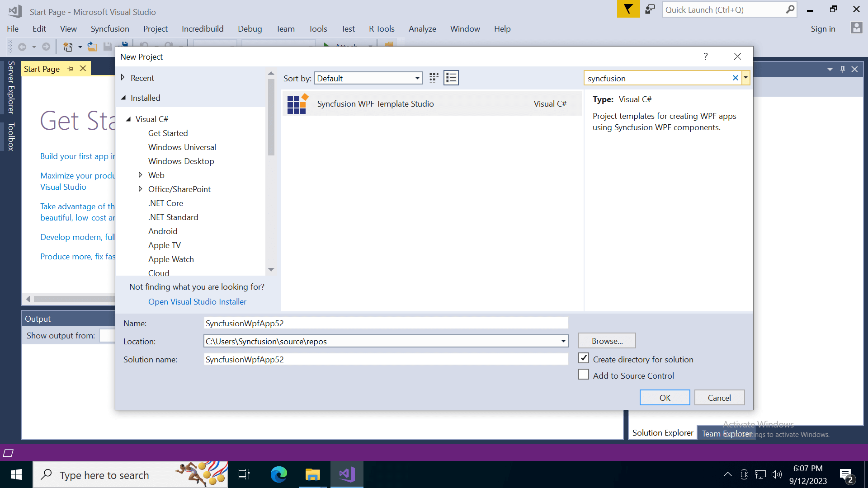
Task: Open the Syncfusion menu
Action: (x=110, y=29)
